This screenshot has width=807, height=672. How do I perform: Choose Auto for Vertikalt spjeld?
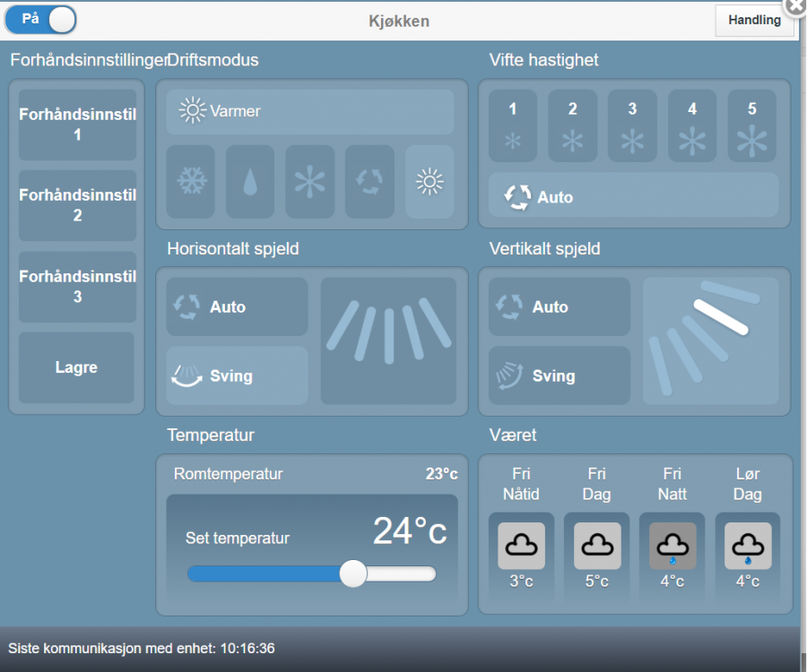point(560,306)
